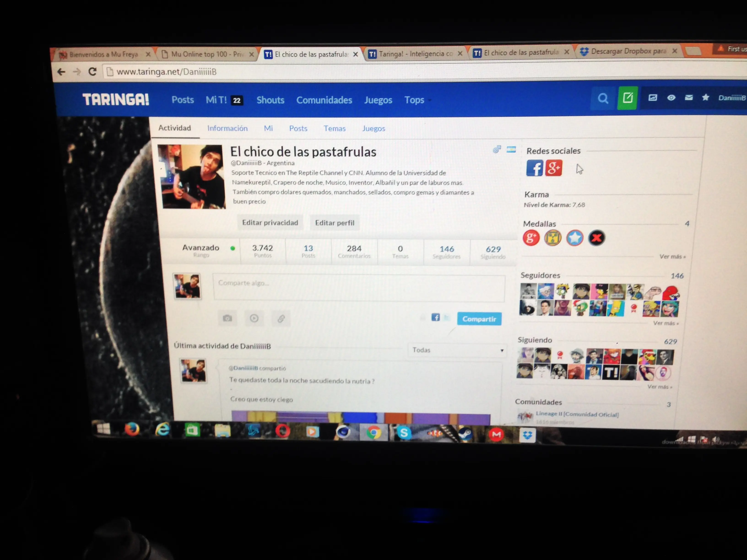747x560 pixels.
Task: Click the Google+ medal
Action: (x=531, y=238)
